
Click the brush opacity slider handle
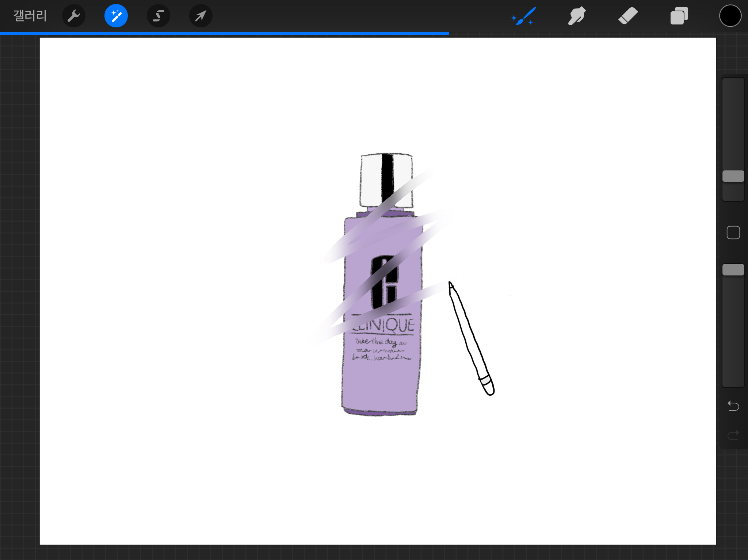coord(733,270)
